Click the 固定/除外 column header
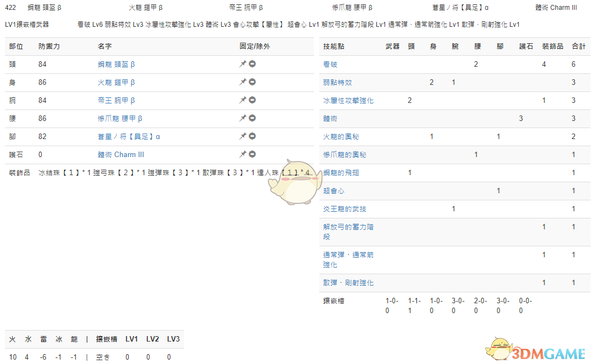Viewport: 591px width, 364px height. (x=255, y=47)
